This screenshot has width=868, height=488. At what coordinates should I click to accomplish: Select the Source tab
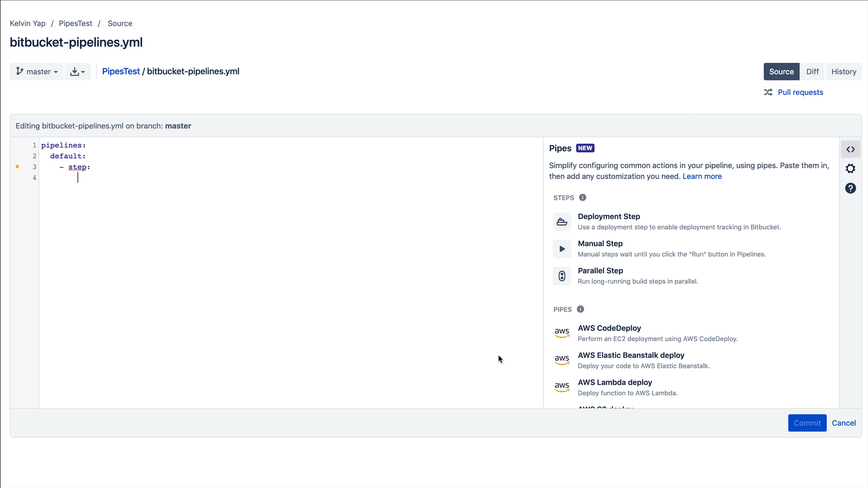tap(781, 71)
